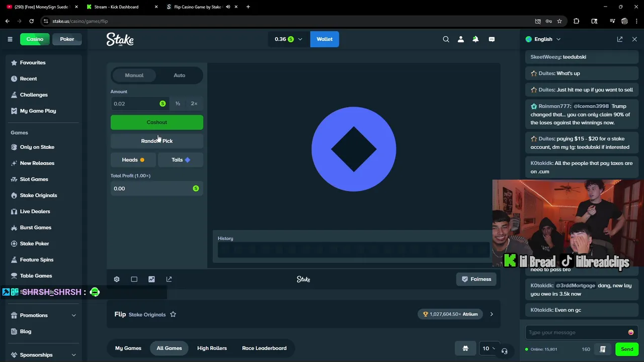Open game in popout window icon

[169, 279]
